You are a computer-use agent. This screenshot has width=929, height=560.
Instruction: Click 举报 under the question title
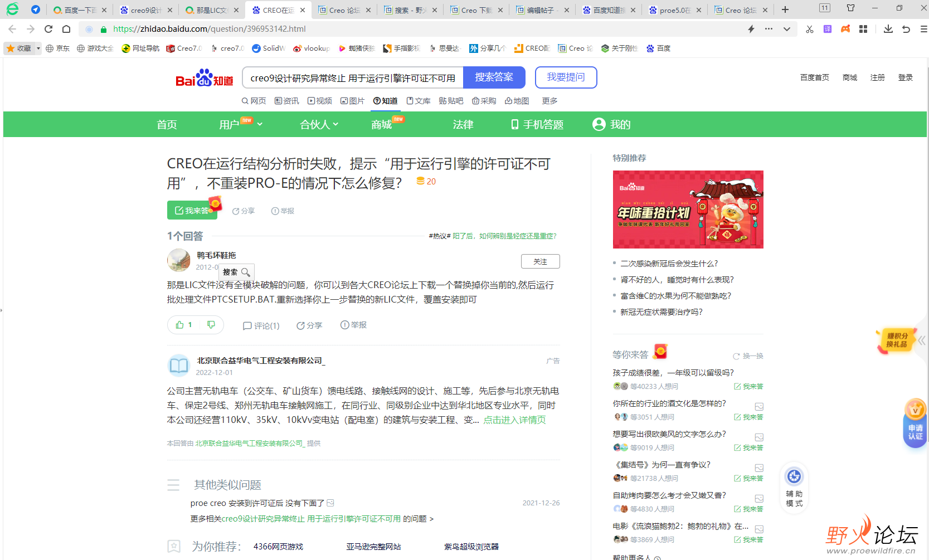tap(283, 211)
